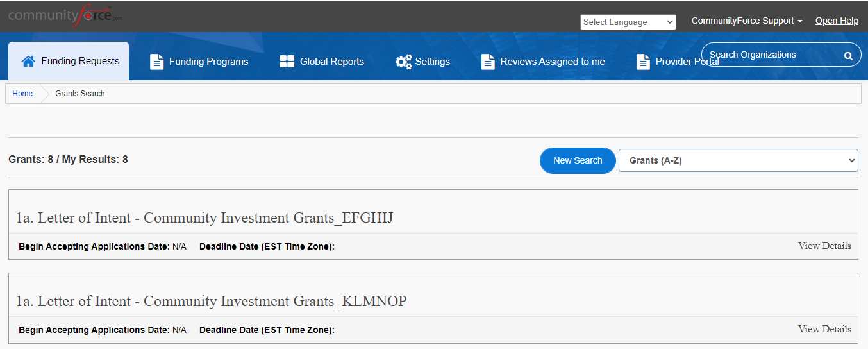Click the gears icon beside Settings
This screenshot has width=868, height=349.
coord(404,62)
